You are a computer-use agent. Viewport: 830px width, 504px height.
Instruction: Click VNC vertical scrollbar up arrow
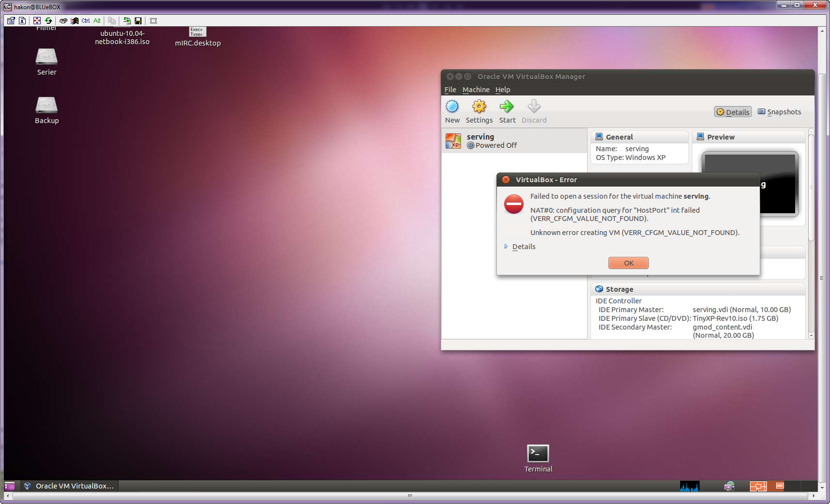822,31
